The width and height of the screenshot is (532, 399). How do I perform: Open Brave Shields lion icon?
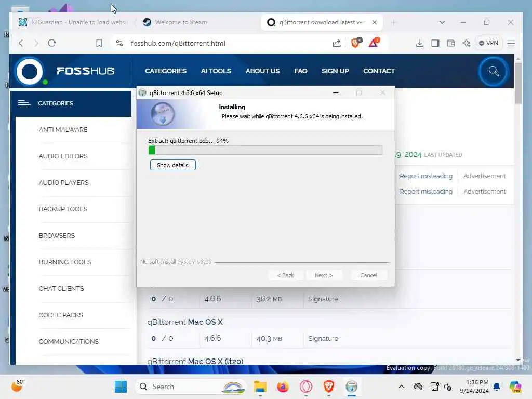coord(356,43)
